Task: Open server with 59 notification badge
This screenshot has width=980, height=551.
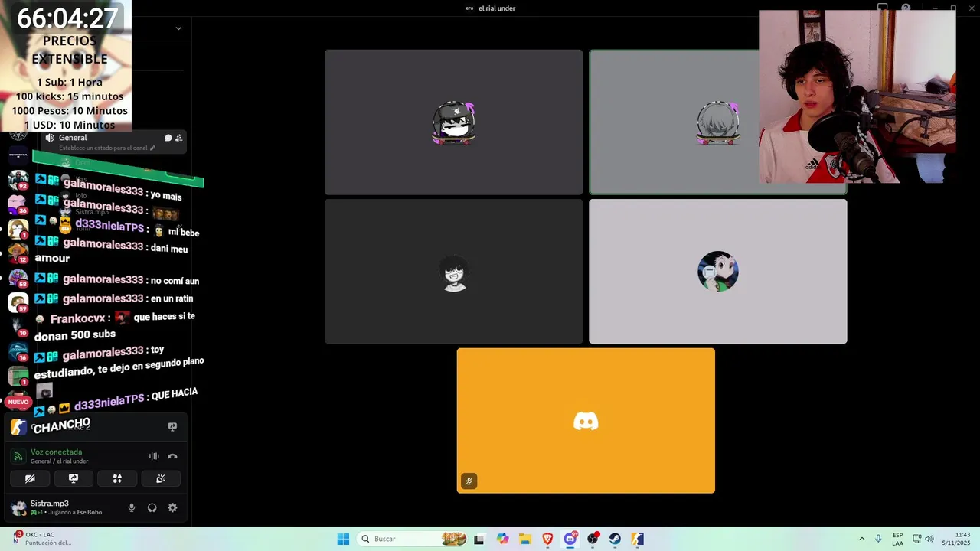Action: coord(18,302)
